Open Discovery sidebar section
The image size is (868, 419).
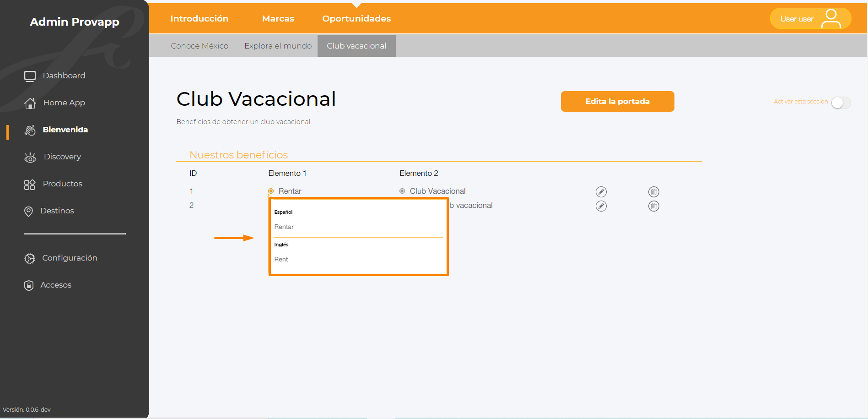click(62, 157)
